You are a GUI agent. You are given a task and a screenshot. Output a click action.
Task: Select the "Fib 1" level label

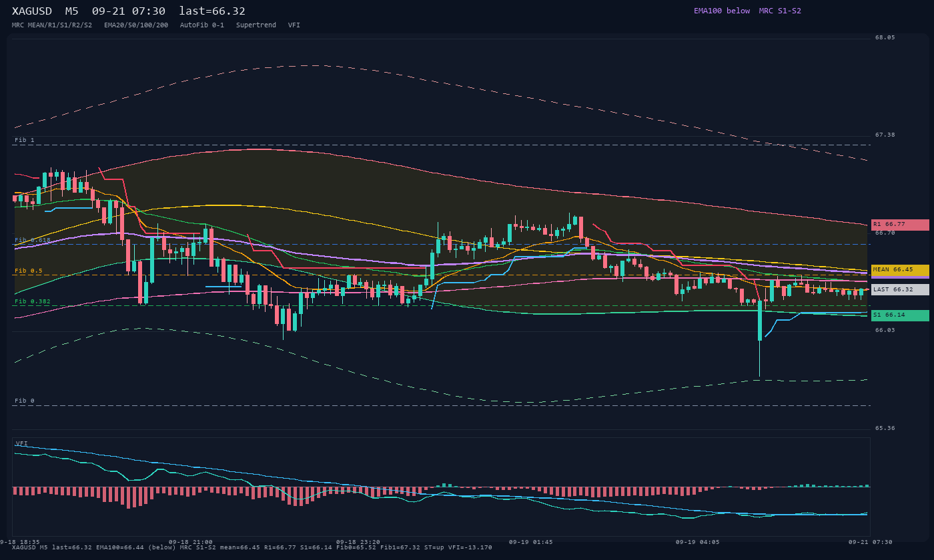tap(25, 140)
